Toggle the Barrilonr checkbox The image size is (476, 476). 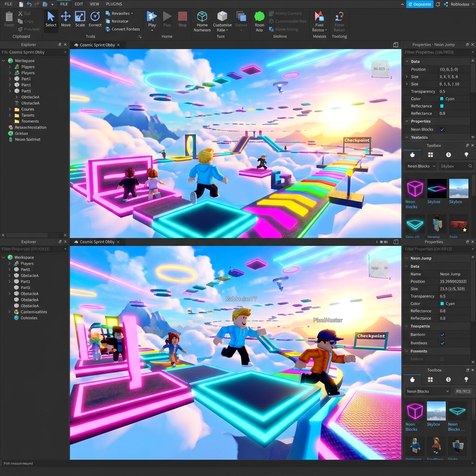click(443, 335)
